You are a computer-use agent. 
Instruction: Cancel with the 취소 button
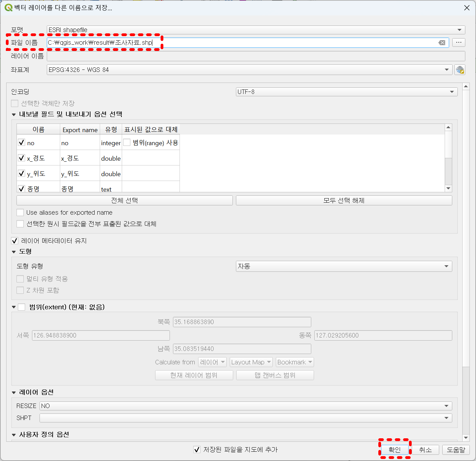coord(425,450)
